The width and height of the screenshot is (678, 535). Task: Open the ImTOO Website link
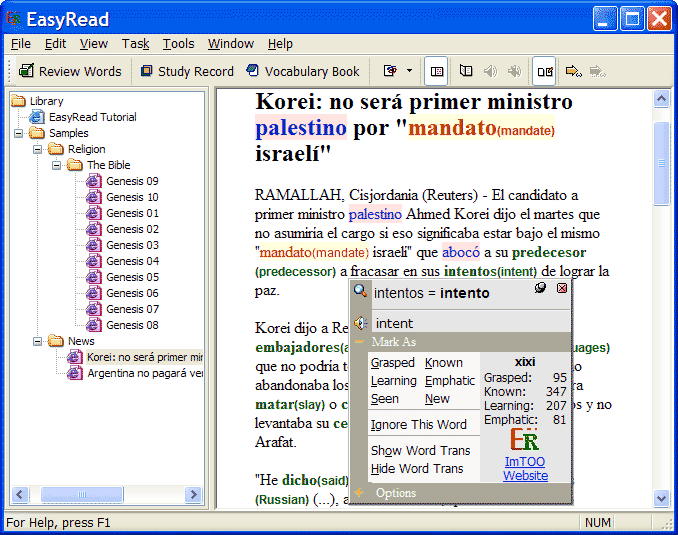pyautogui.click(x=525, y=469)
